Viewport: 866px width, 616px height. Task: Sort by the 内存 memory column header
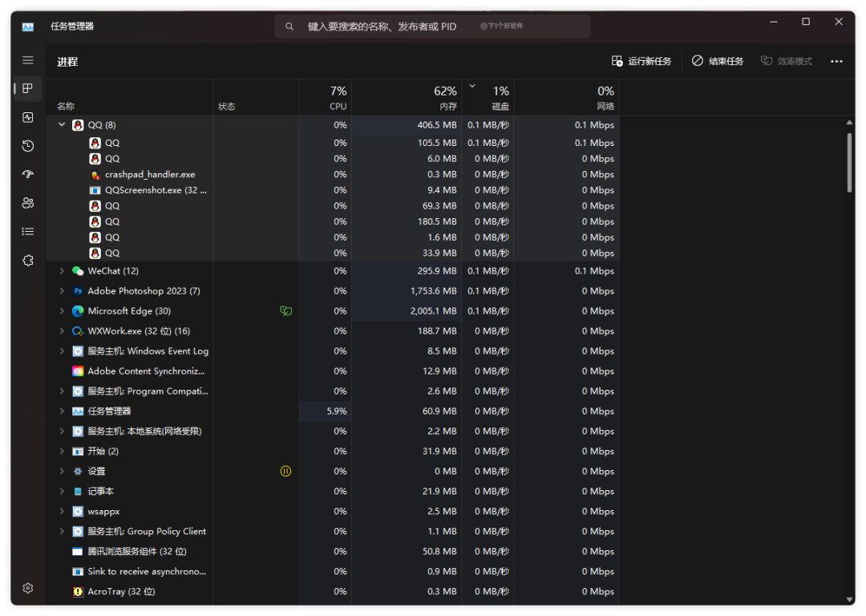point(447,106)
